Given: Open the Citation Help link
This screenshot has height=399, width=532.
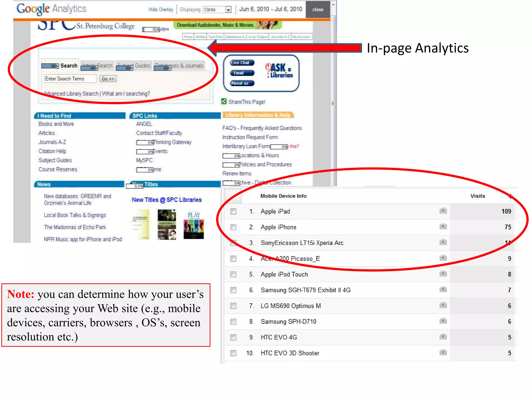Looking at the screenshot, I should 52,151.
